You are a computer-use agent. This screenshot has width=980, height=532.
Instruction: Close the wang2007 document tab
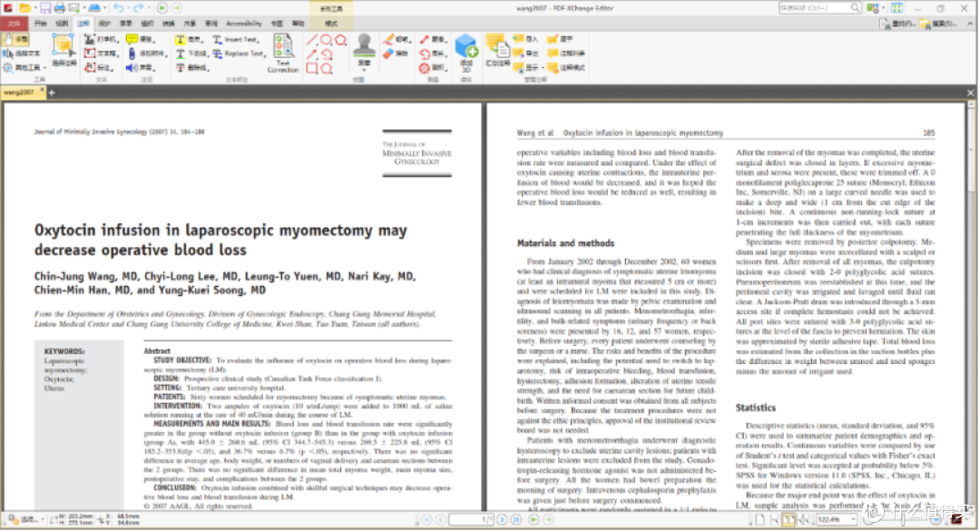coord(43,91)
